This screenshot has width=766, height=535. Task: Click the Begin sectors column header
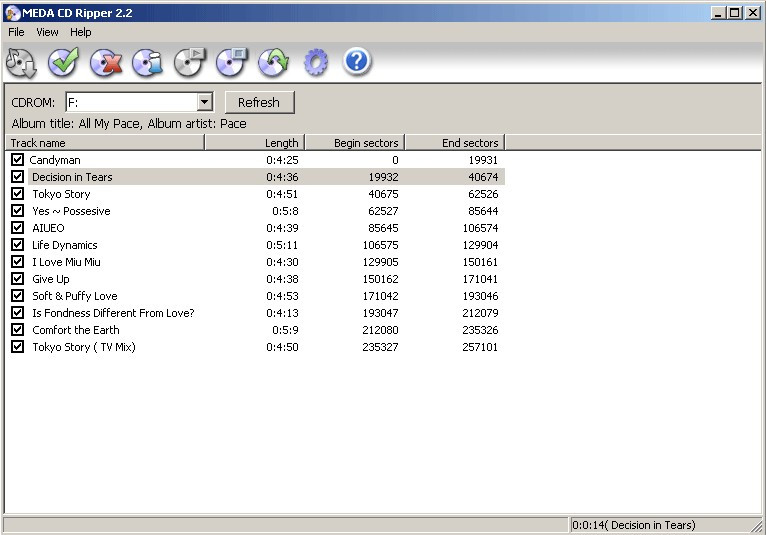point(355,143)
